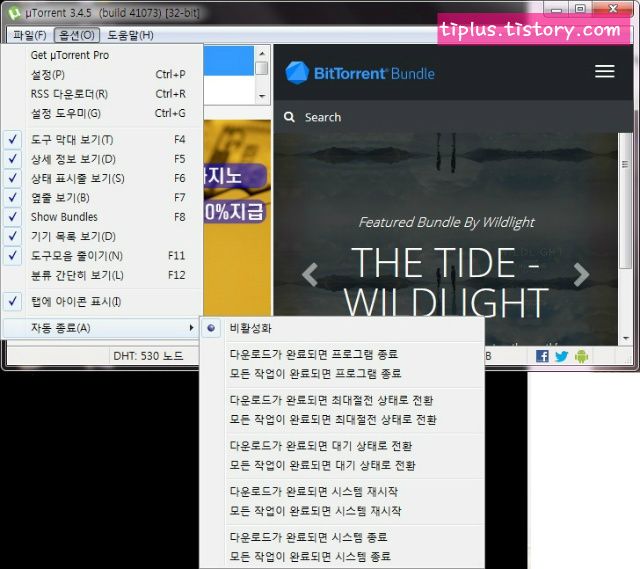The width and height of the screenshot is (640, 569).
Task: Open the 파일(F) menu
Action: point(29,35)
